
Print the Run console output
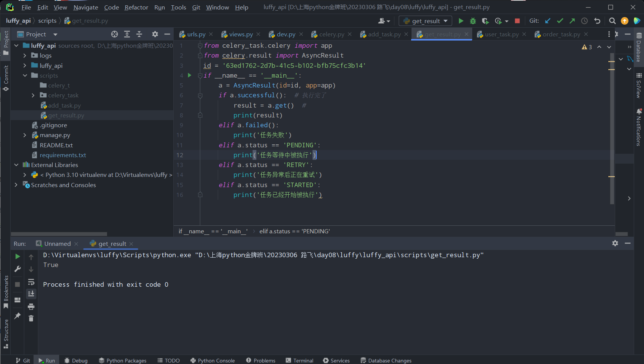[x=31, y=306]
